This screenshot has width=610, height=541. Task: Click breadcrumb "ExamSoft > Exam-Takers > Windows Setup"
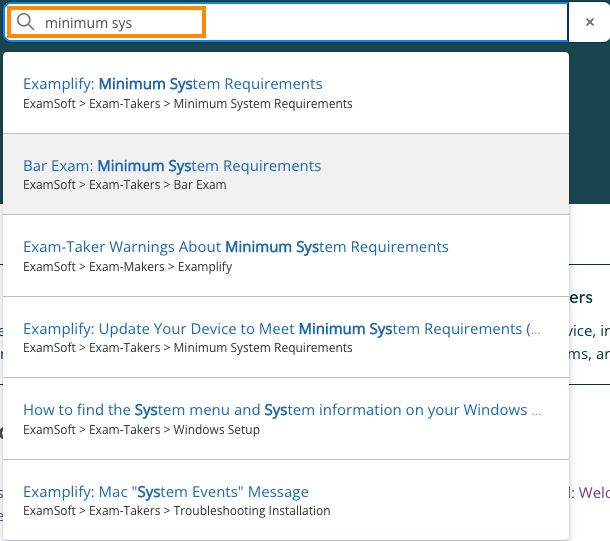(x=141, y=430)
